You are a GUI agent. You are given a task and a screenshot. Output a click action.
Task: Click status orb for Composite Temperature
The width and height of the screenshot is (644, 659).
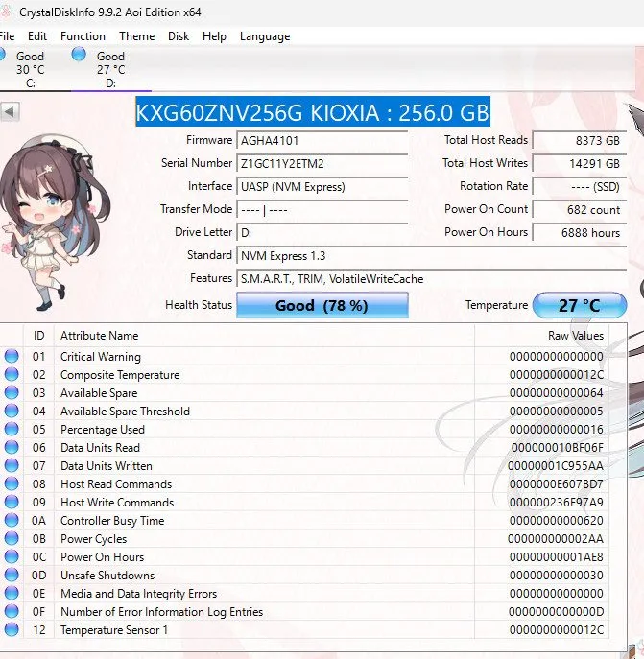[12, 374]
